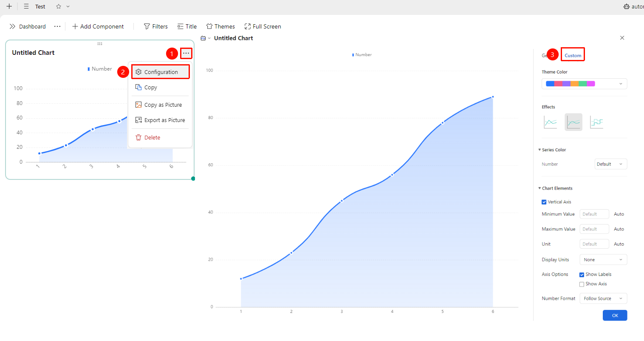This screenshot has width=644, height=341.
Task: Click the chart type icon beside Untitled Chart
Action: [203, 38]
